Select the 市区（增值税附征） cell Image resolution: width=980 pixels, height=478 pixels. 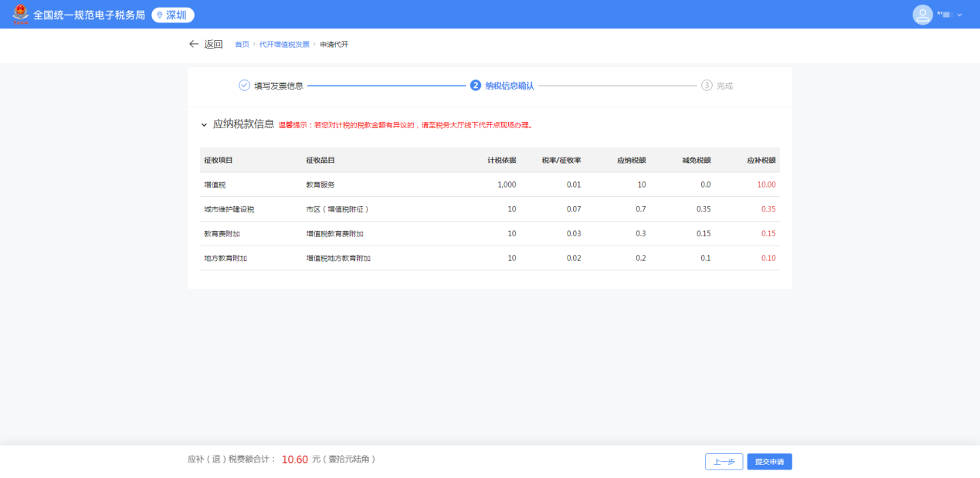[338, 209]
